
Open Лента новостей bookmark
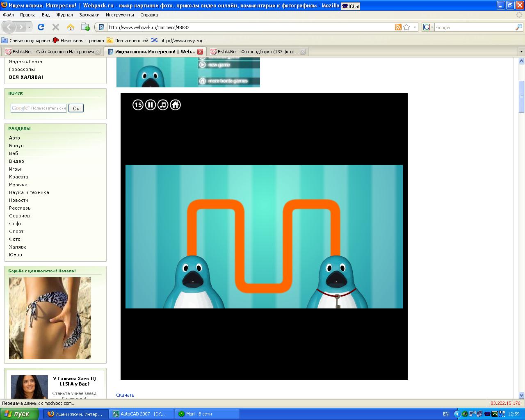pyautogui.click(x=128, y=40)
